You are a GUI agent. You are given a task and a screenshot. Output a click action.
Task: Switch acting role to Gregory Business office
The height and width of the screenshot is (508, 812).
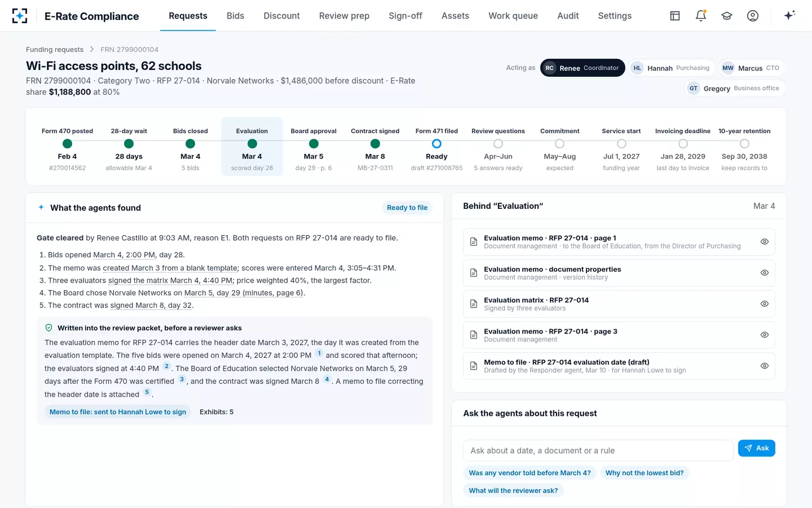click(x=735, y=88)
